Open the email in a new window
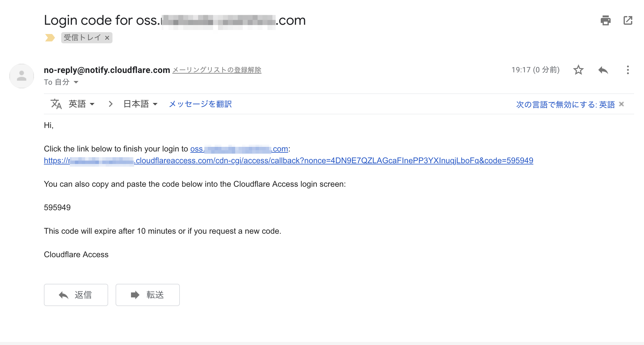This screenshot has width=644, height=345. [628, 20]
